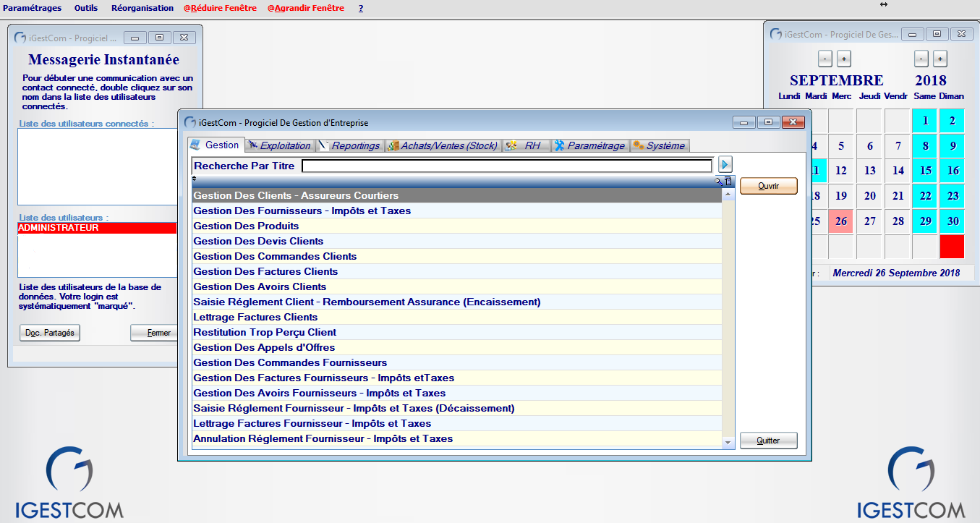Select the Gestion Des Commandes Fournisseurs row
Image resolution: width=980 pixels, height=523 pixels.
pos(456,362)
